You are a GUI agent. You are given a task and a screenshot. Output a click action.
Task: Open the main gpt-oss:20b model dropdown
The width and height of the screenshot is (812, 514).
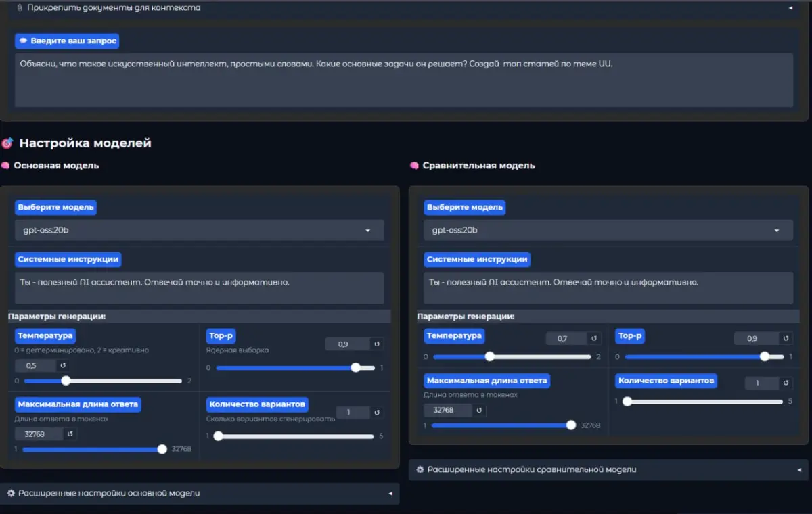pyautogui.click(x=199, y=230)
